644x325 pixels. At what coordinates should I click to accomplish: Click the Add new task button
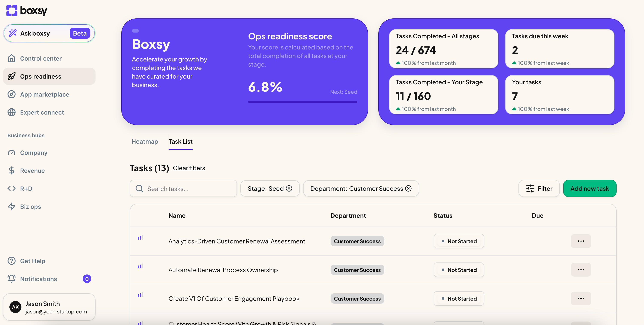pyautogui.click(x=590, y=189)
